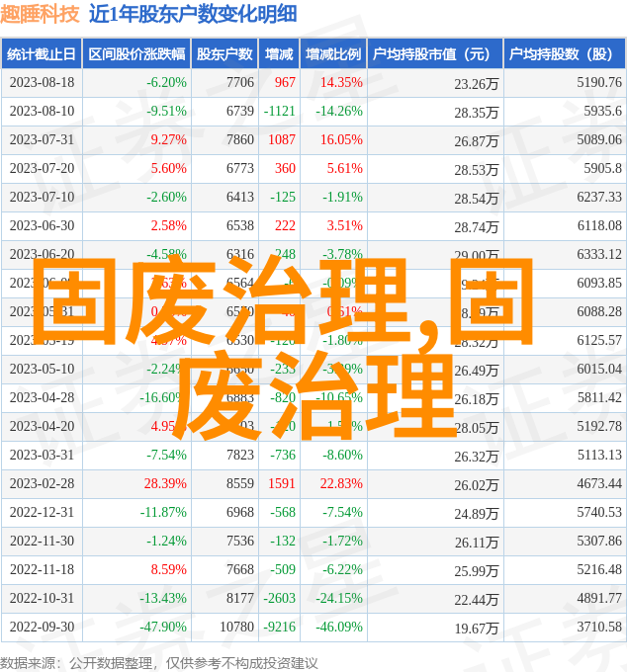Select the -2603 change value
The height and width of the screenshot is (672, 627).
click(x=279, y=599)
